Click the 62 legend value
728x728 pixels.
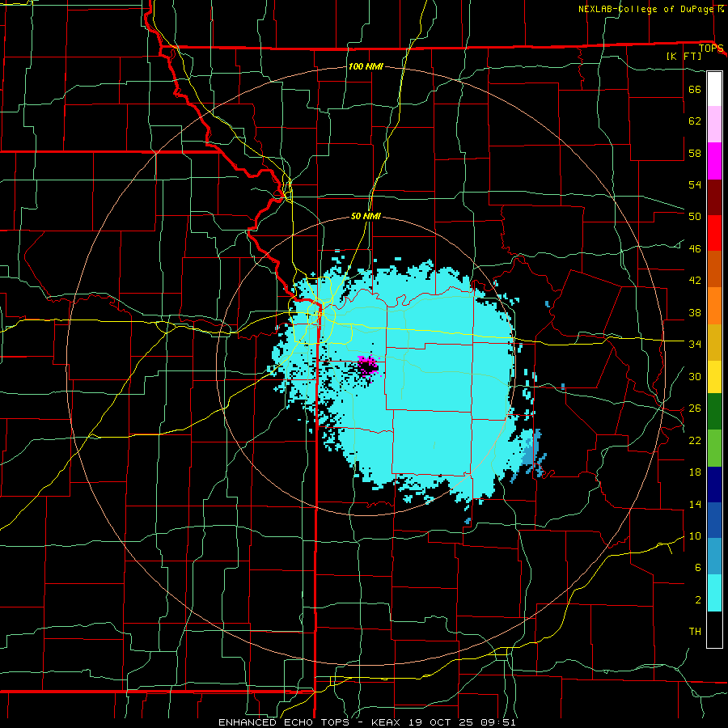[x=695, y=121]
